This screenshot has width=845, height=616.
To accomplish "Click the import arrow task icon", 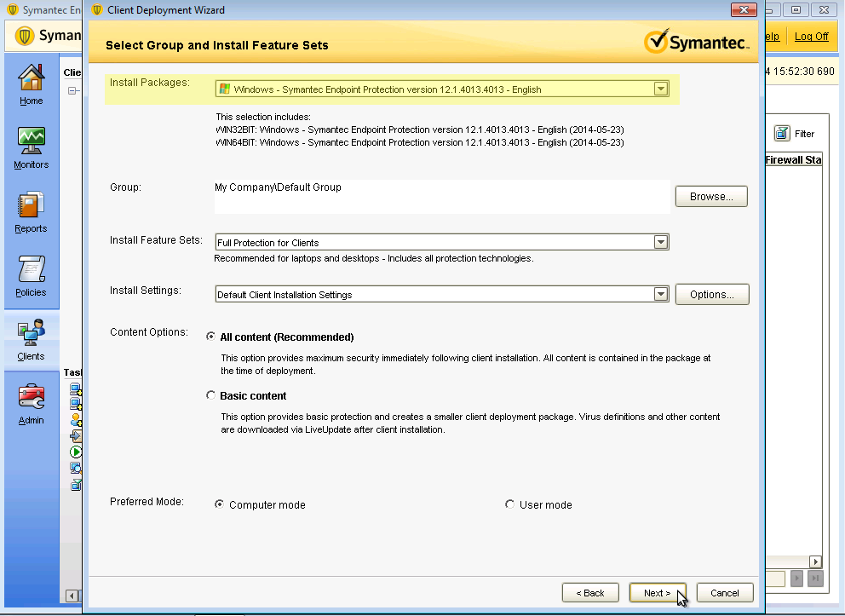I will tap(76, 436).
